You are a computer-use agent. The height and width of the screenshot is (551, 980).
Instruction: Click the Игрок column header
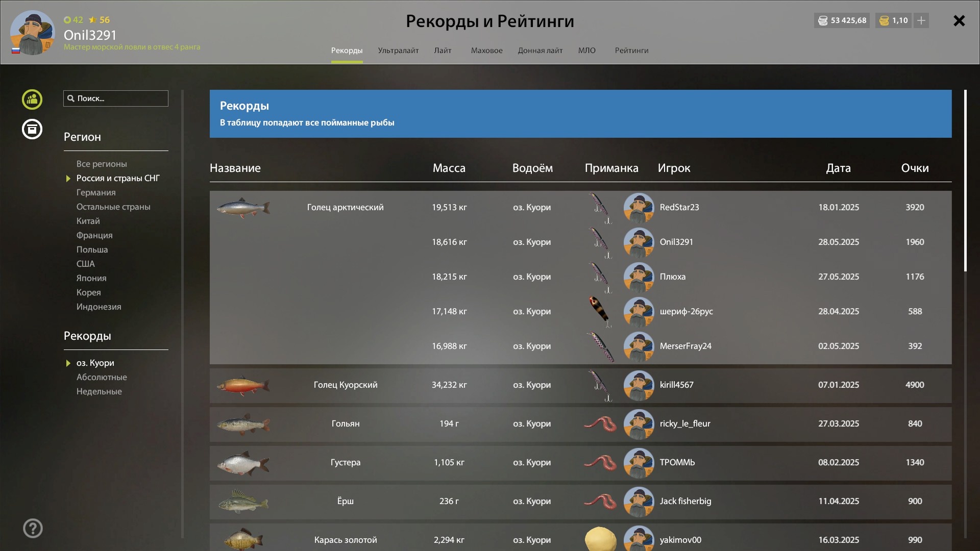click(674, 168)
